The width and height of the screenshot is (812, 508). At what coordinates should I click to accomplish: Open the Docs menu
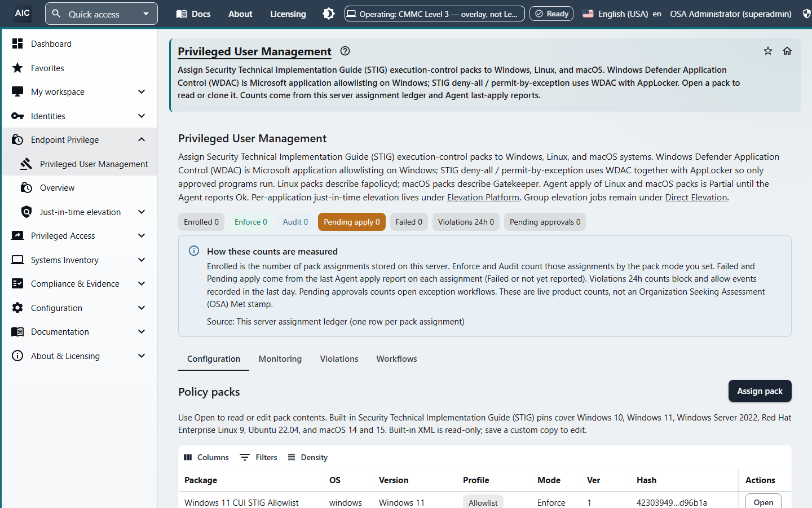[x=193, y=14]
